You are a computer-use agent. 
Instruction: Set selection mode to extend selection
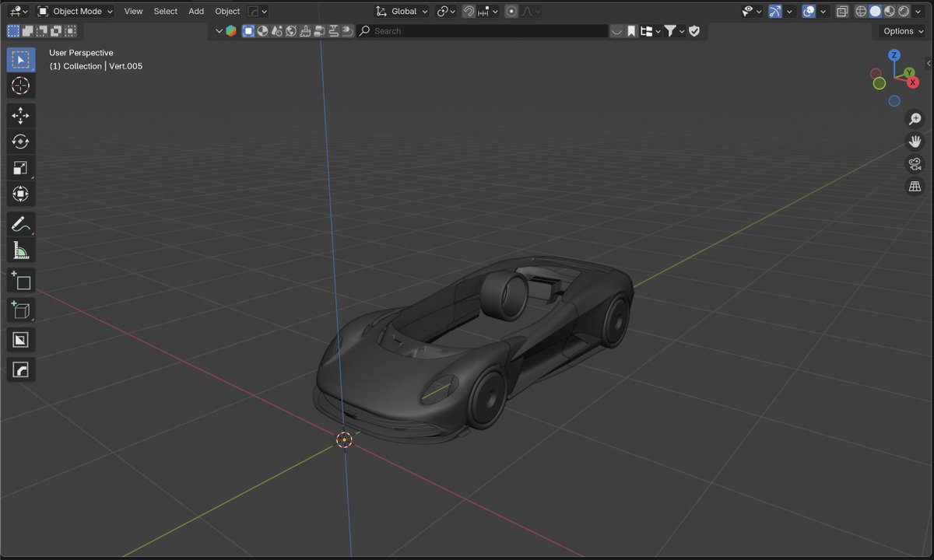pos(27,31)
